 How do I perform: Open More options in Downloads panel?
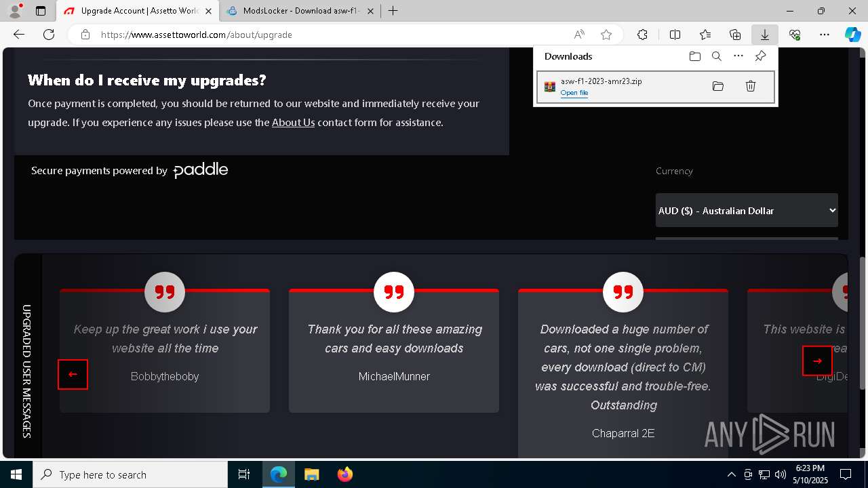tap(738, 56)
